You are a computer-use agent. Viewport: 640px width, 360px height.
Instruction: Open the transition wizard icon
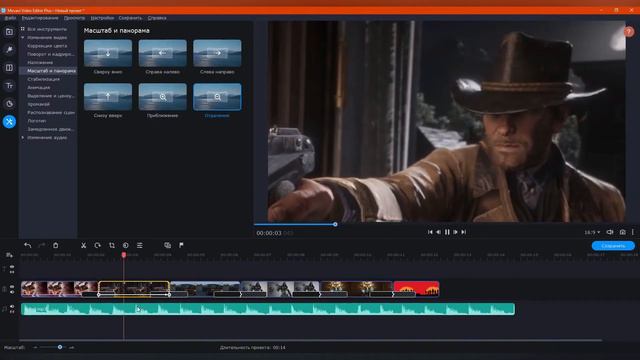[x=167, y=245]
